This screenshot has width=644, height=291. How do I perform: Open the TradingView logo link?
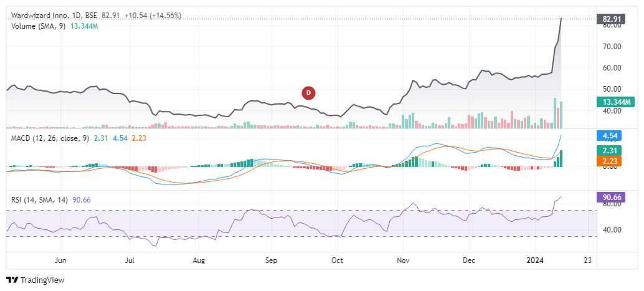(36, 280)
